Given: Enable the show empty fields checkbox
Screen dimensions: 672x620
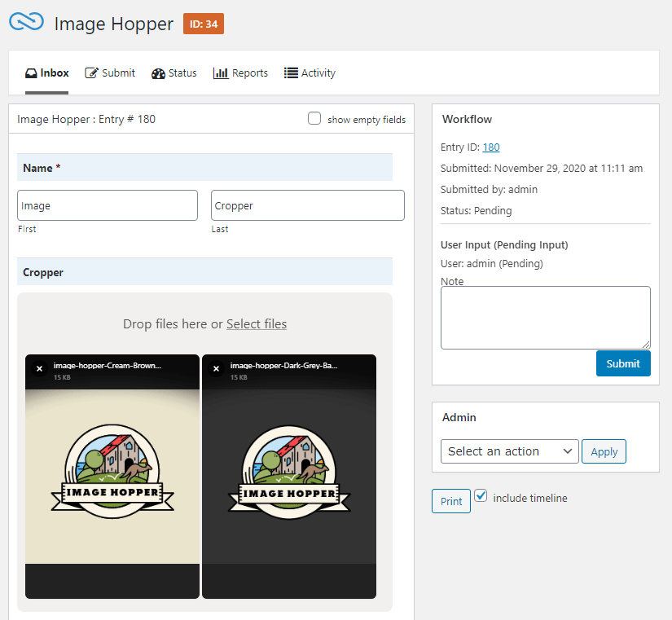Looking at the screenshot, I should click(314, 118).
